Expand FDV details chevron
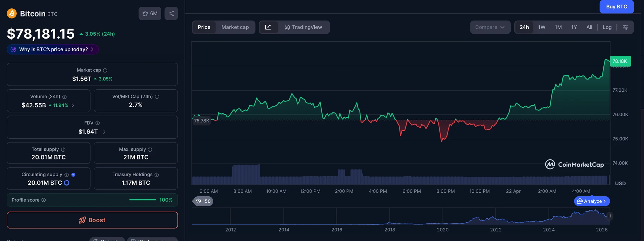This screenshot has width=644, height=241. coord(104,132)
